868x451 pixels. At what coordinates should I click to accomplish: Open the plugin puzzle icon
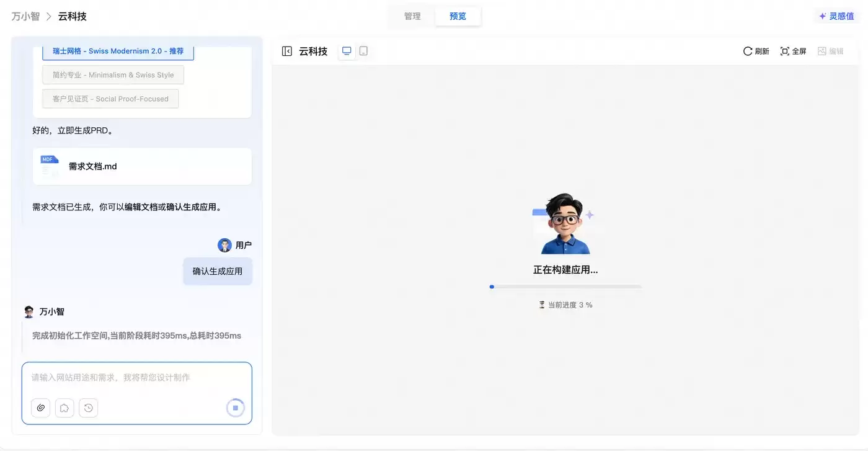coord(64,408)
